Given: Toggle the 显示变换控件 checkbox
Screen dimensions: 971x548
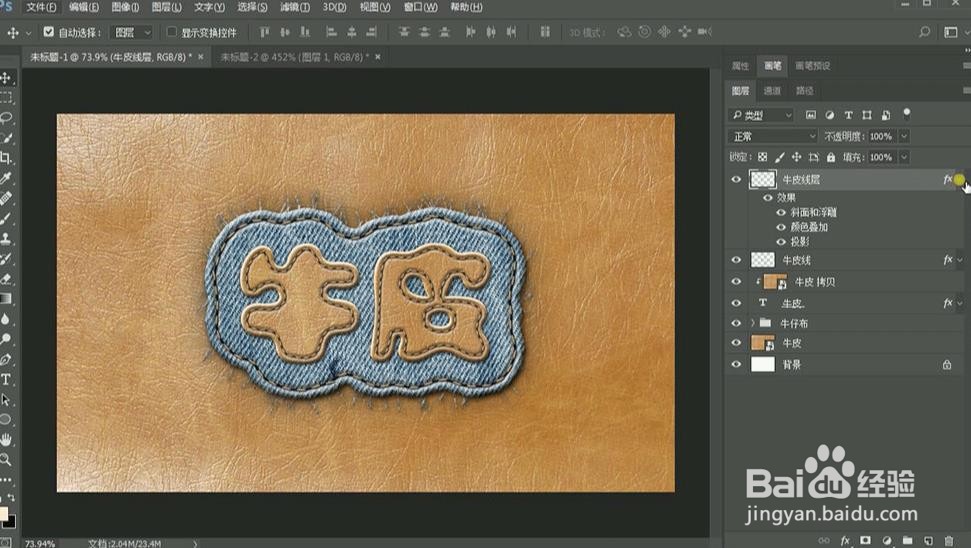Looking at the screenshot, I should (x=172, y=32).
